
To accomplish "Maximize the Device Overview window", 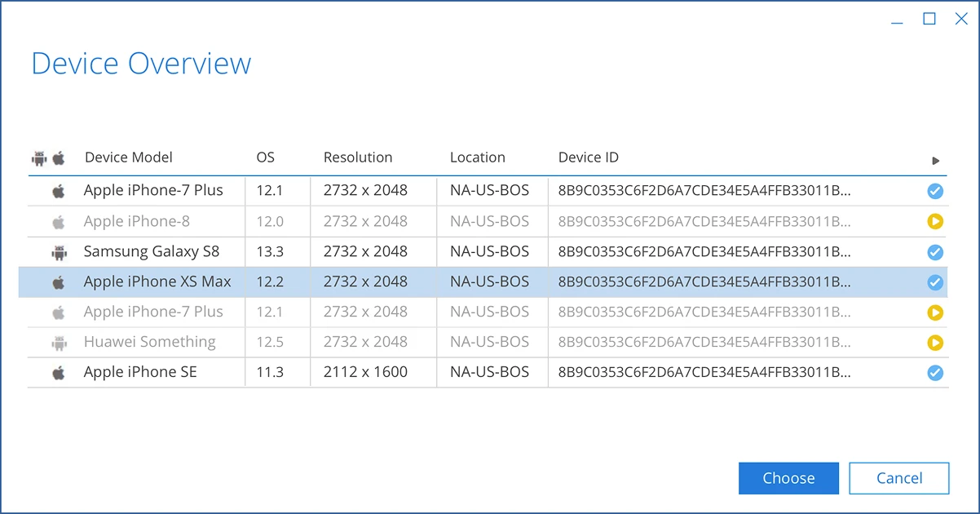I will 929,20.
